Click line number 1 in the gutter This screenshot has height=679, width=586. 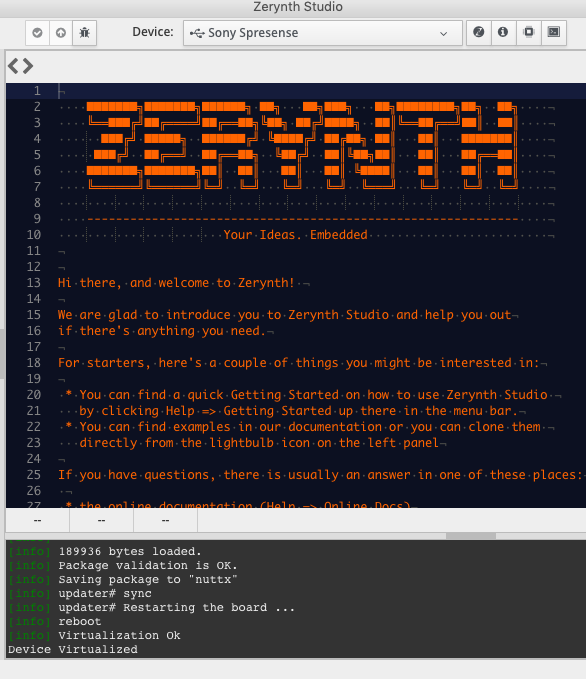(37, 91)
